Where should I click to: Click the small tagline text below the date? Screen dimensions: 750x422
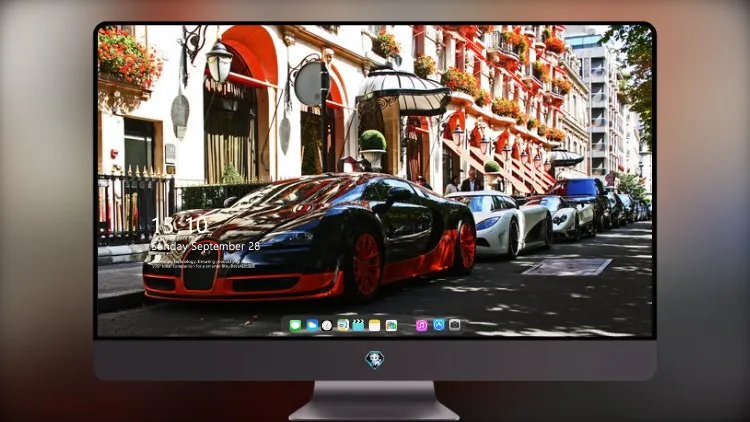point(203,264)
